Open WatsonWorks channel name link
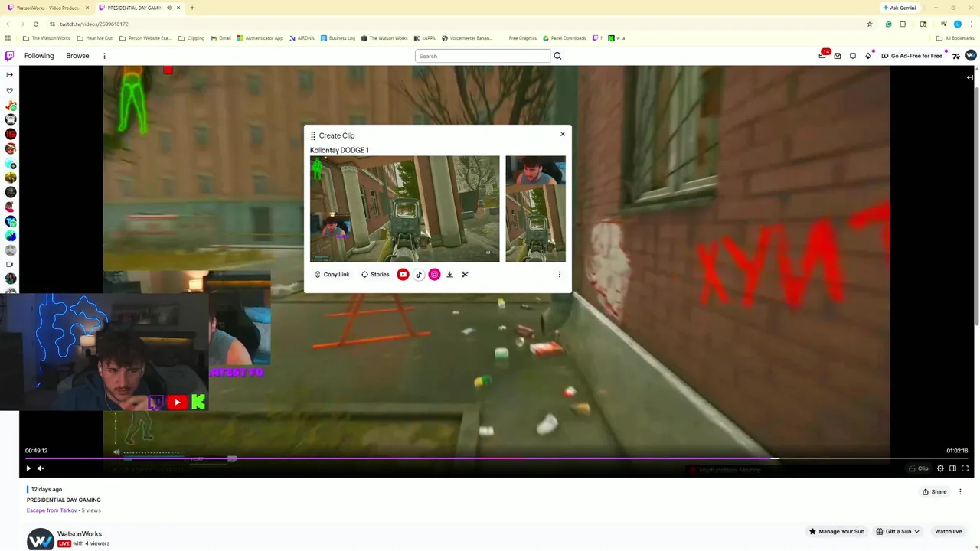Image resolution: width=980 pixels, height=551 pixels. (80, 533)
